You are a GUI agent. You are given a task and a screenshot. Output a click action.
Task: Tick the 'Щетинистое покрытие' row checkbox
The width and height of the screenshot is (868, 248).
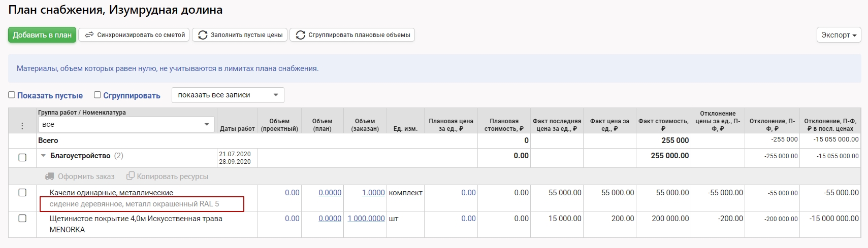point(22,219)
